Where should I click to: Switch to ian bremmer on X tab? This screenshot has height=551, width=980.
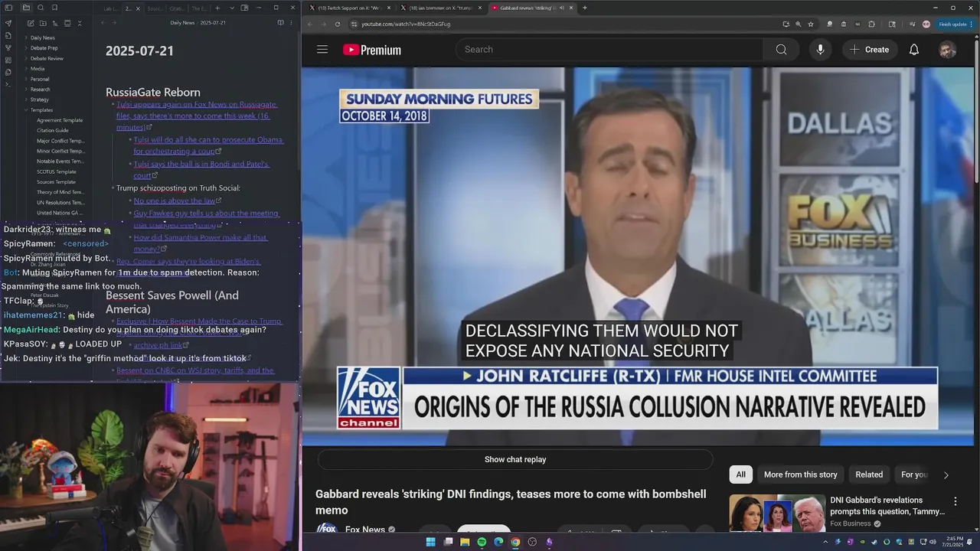(439, 8)
